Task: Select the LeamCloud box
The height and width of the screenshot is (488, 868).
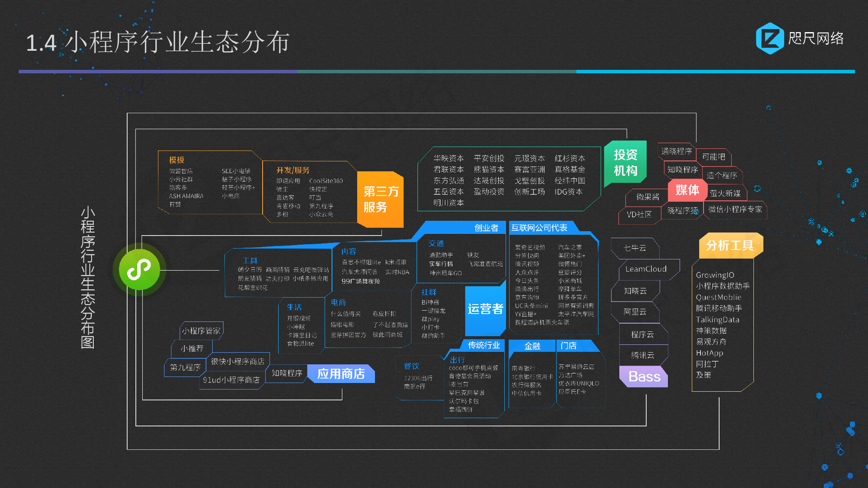Action: point(649,269)
